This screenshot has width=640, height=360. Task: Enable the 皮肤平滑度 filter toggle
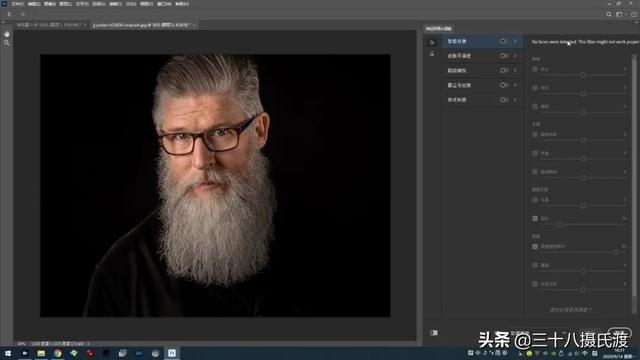click(503, 56)
